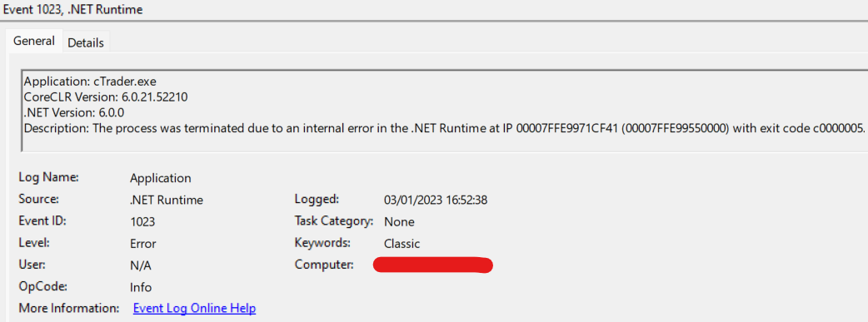Select the Level value Error

click(x=142, y=244)
